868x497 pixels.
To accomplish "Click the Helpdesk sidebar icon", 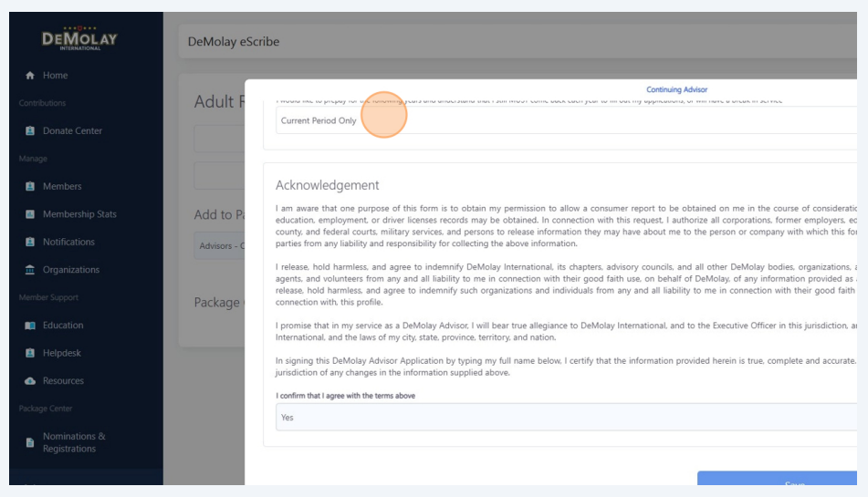I will (x=30, y=353).
